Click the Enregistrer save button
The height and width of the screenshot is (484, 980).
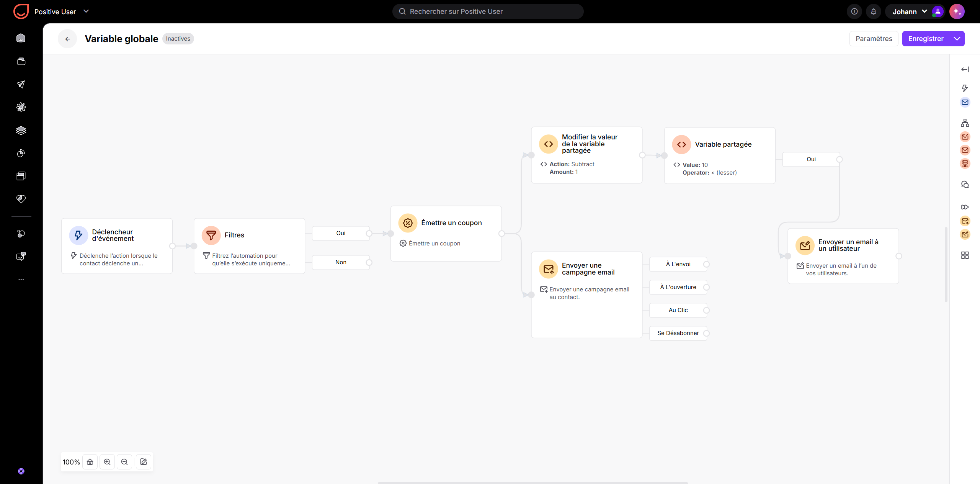click(926, 39)
